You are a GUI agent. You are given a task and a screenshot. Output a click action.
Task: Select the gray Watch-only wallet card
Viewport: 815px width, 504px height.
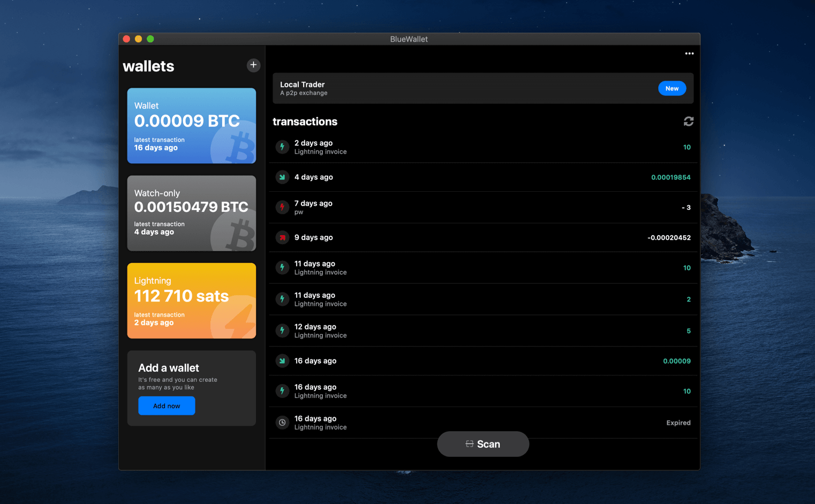tap(192, 213)
